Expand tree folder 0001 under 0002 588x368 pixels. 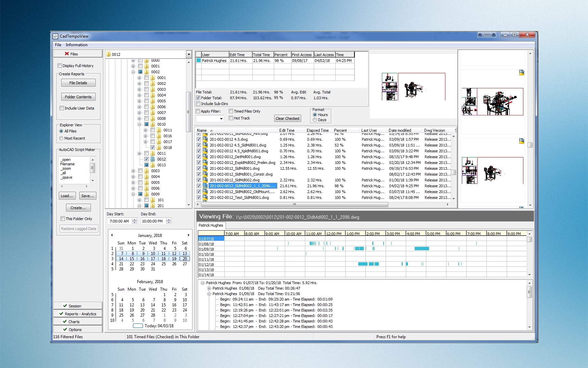click(139, 78)
